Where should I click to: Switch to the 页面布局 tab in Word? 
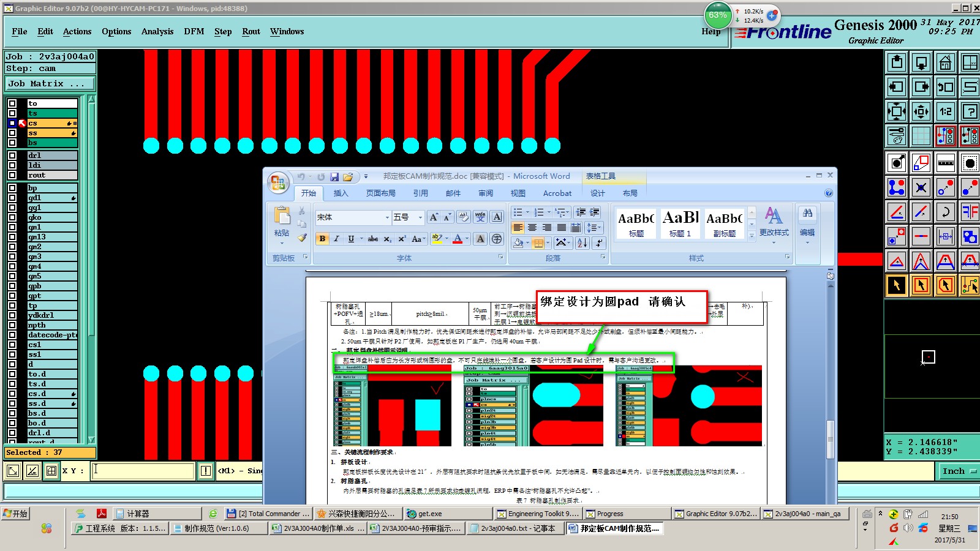(x=381, y=193)
